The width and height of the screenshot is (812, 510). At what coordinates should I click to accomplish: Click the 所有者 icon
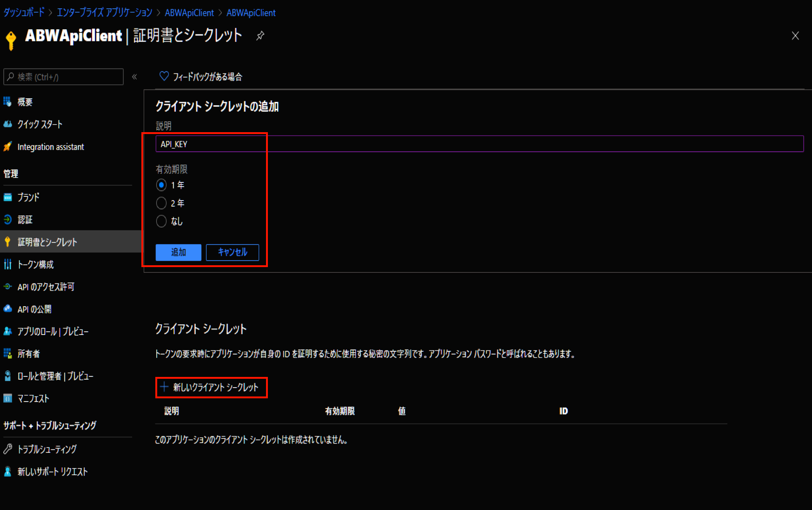coord(7,354)
